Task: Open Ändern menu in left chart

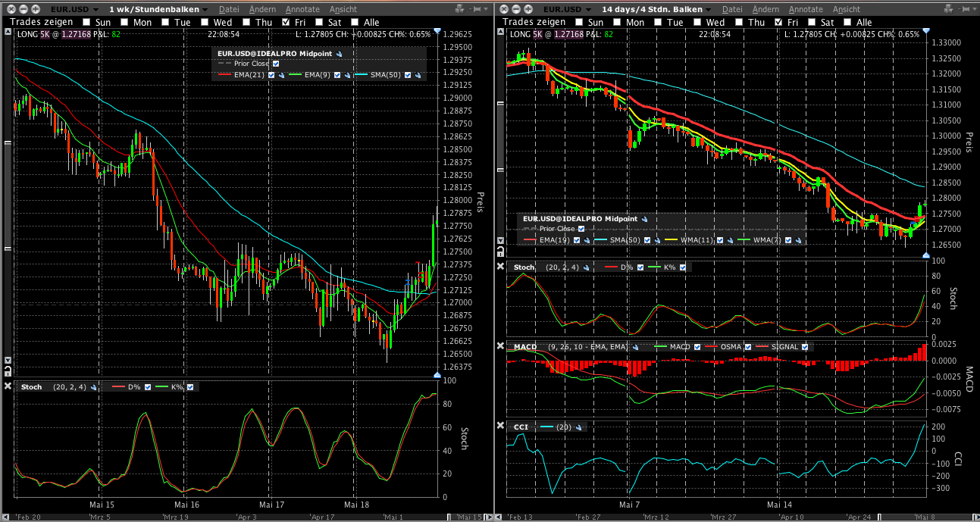Action: pos(261,9)
